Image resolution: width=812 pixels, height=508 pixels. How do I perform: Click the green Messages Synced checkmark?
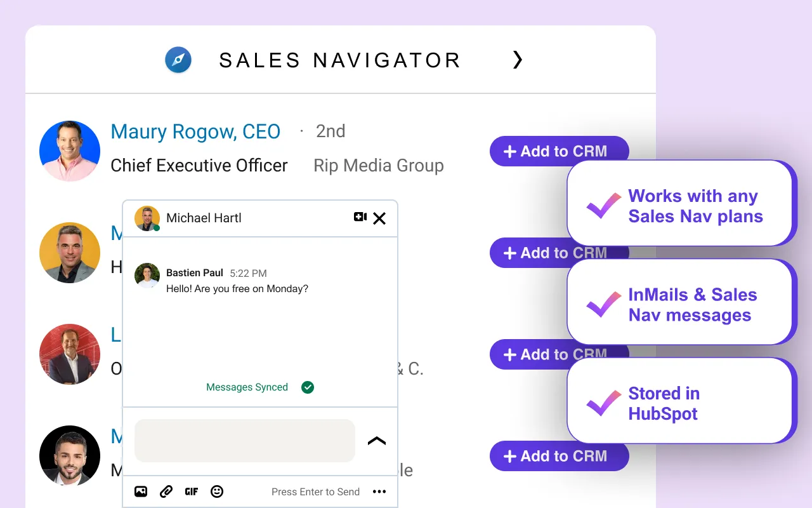[x=308, y=387]
